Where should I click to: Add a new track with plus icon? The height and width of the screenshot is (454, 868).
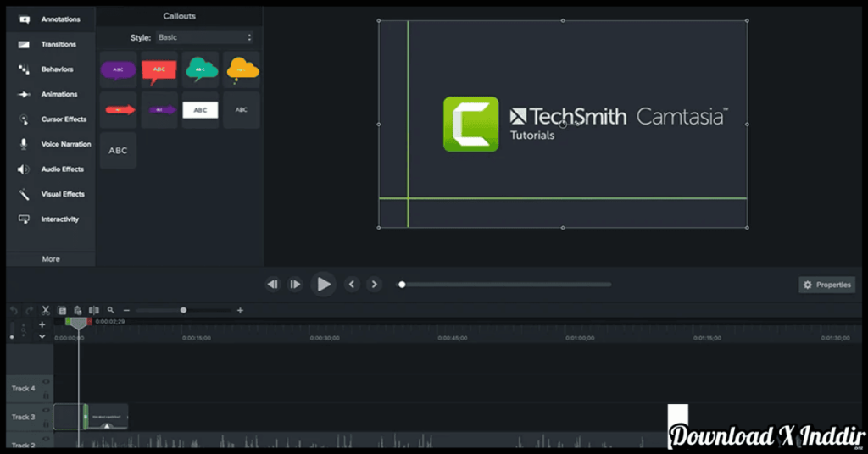(x=42, y=324)
